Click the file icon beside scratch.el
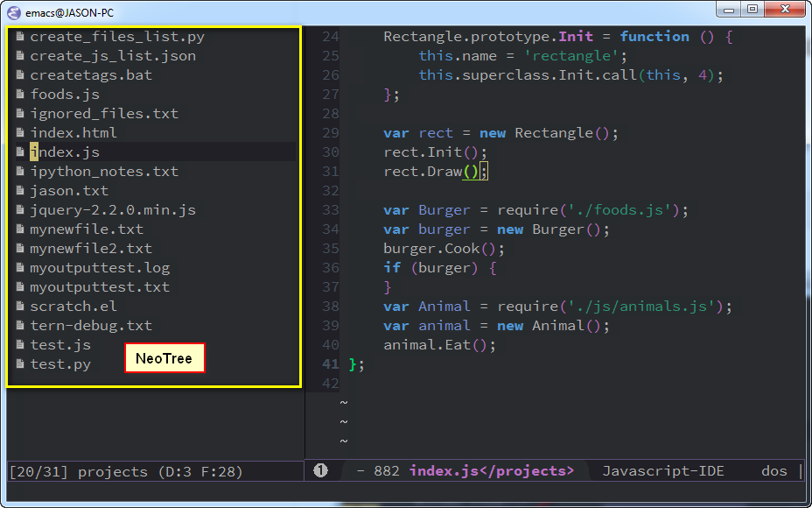812x508 pixels. pyautogui.click(x=20, y=306)
